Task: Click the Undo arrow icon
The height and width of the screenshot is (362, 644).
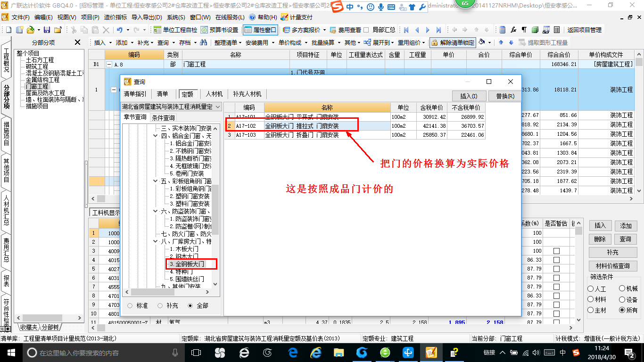Action: (x=120, y=30)
